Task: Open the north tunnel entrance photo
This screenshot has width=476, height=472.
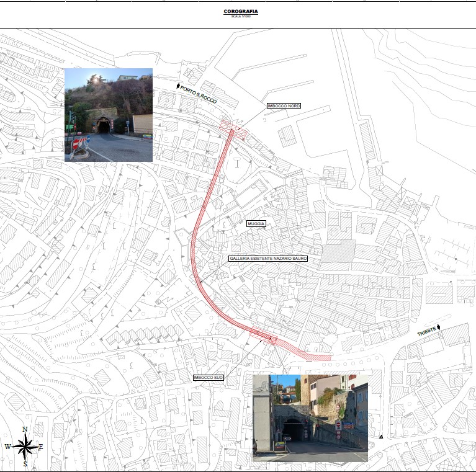Action: tap(109, 115)
